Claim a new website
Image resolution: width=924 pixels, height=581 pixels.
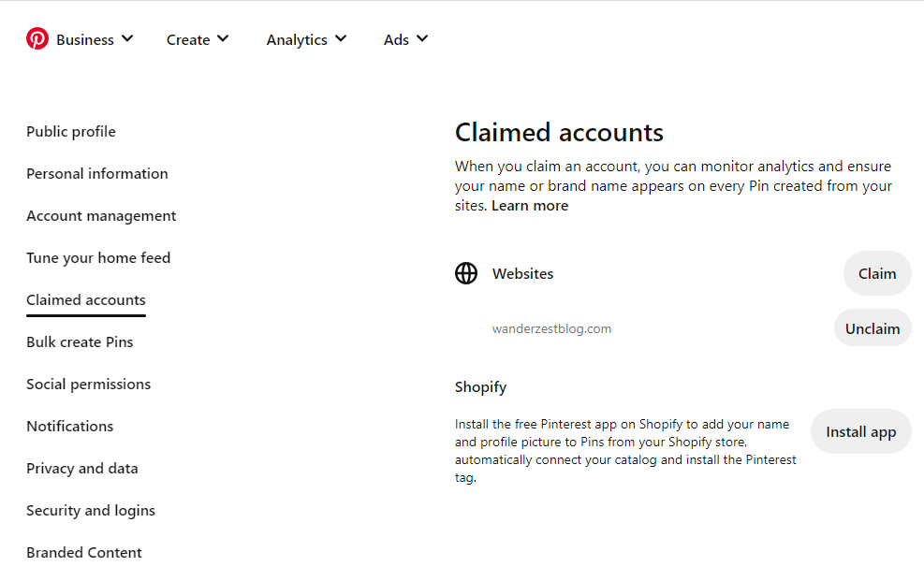[x=877, y=274]
